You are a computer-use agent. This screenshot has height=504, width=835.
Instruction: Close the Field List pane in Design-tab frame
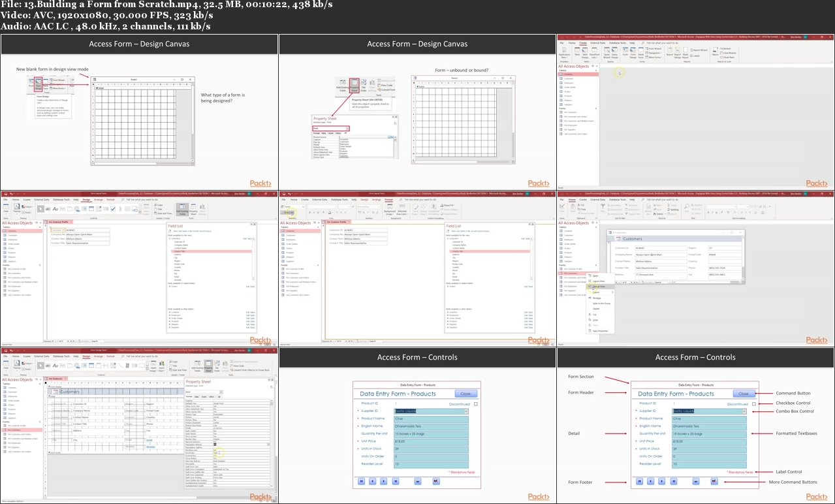[x=255, y=224]
